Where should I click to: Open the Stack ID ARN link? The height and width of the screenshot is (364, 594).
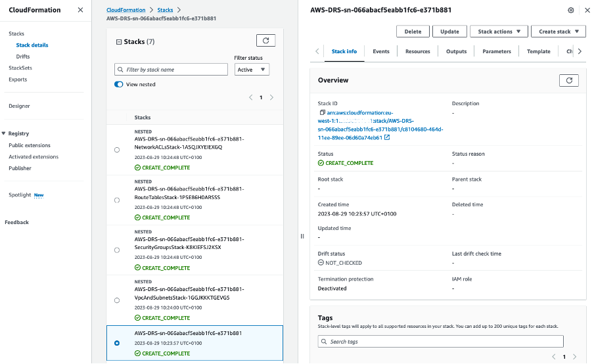click(380, 125)
